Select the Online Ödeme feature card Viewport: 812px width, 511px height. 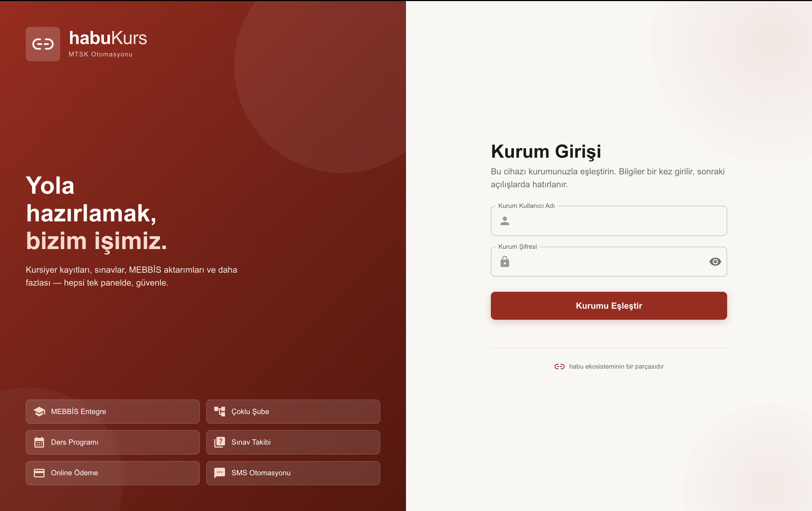(113, 473)
